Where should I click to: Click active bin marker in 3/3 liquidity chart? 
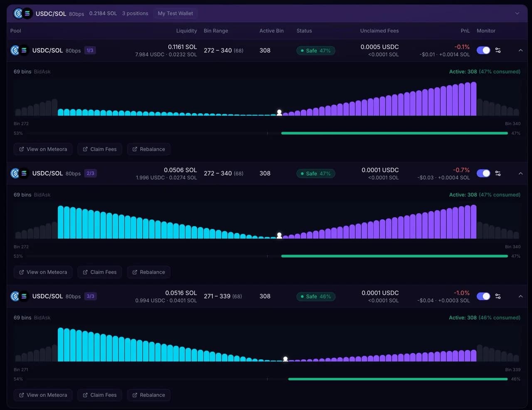(285, 359)
